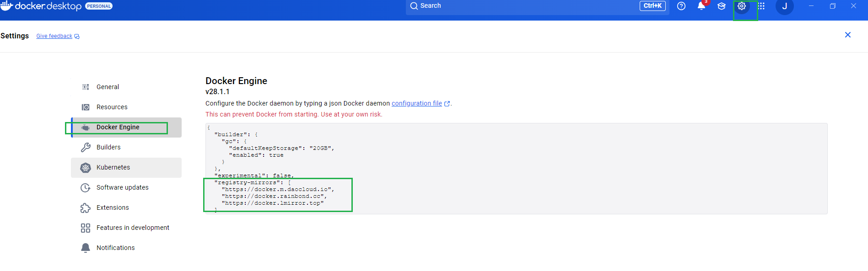Click the Resources disk icon in sidebar
Image resolution: width=868 pixels, height=271 pixels.
point(86,107)
